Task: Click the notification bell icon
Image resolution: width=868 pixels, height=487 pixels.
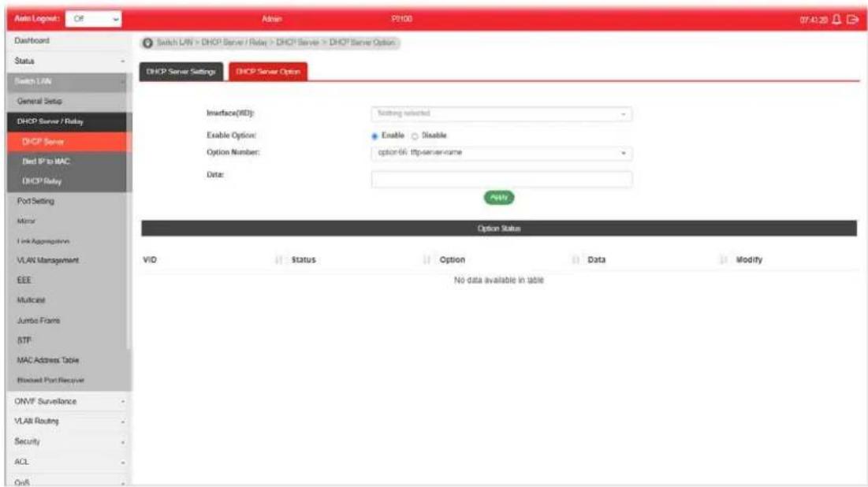Action: pos(836,20)
